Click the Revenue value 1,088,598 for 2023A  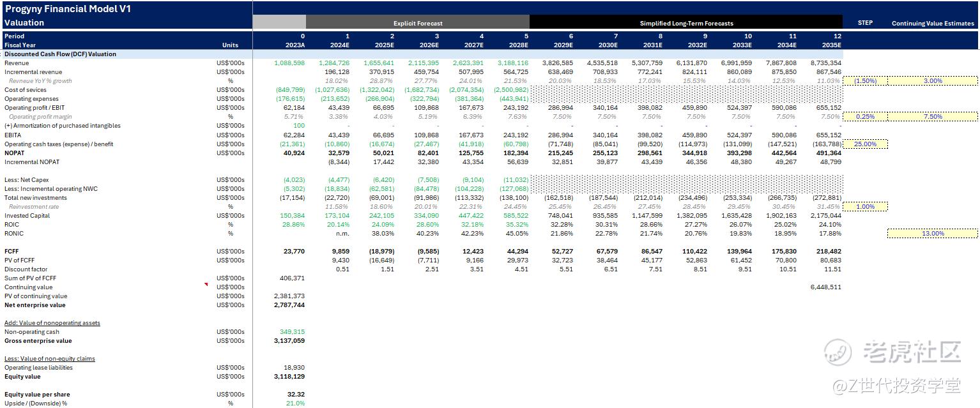point(289,63)
